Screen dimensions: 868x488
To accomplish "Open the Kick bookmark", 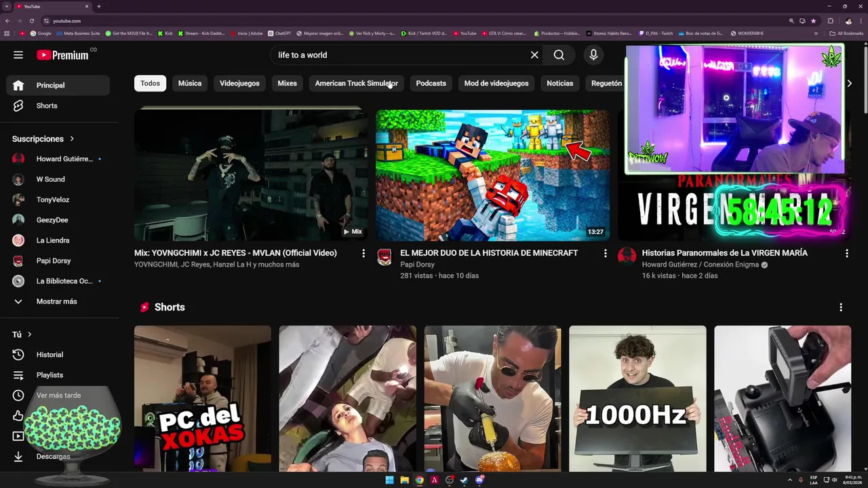I will pyautogui.click(x=165, y=33).
